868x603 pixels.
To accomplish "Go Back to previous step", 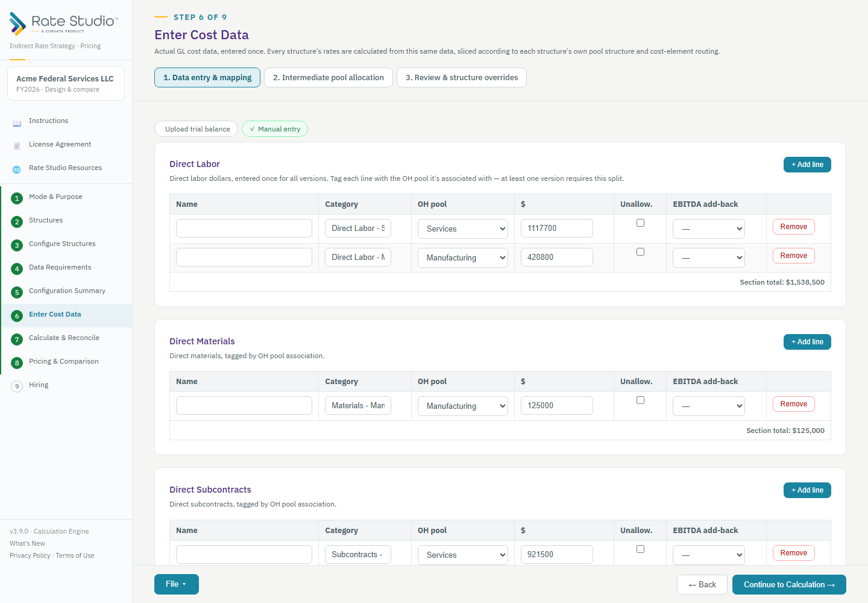I will [x=702, y=585].
